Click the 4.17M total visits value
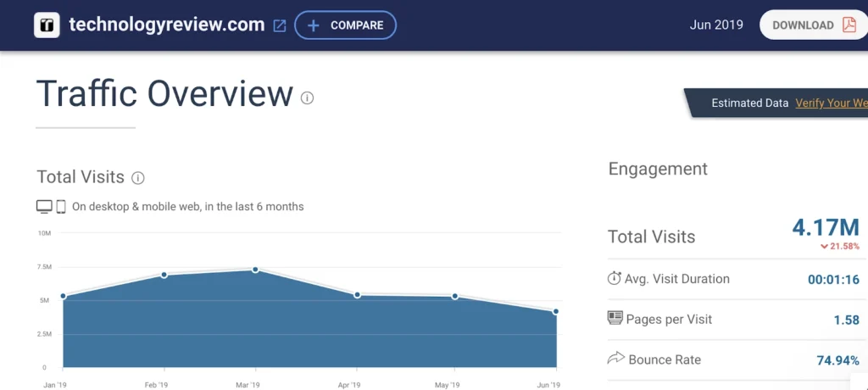The height and width of the screenshot is (390, 868). point(825,227)
